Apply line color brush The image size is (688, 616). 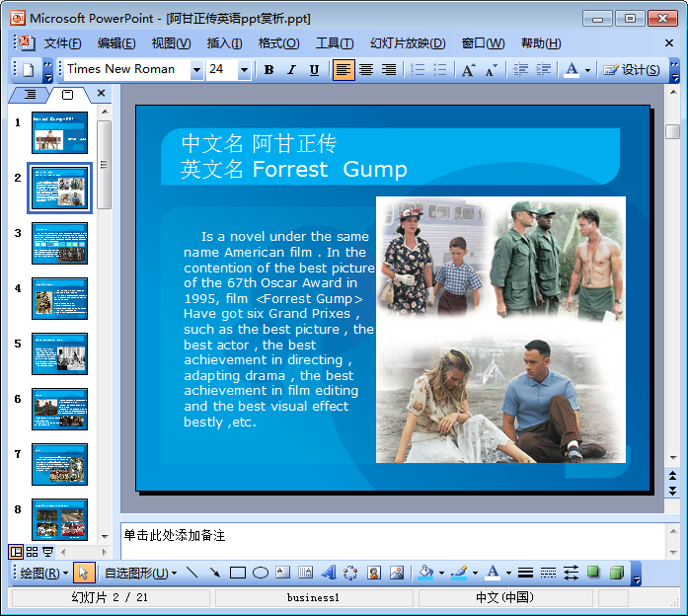pyautogui.click(x=459, y=573)
